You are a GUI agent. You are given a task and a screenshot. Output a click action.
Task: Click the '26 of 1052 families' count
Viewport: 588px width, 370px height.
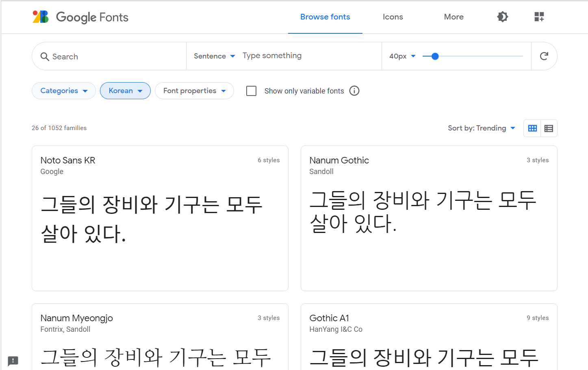click(59, 128)
